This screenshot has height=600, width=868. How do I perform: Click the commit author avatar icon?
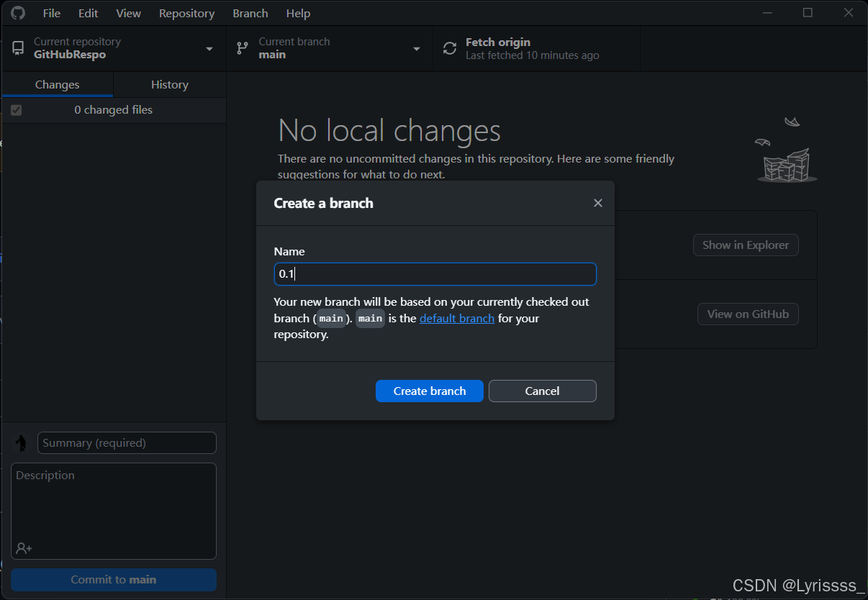click(x=22, y=443)
